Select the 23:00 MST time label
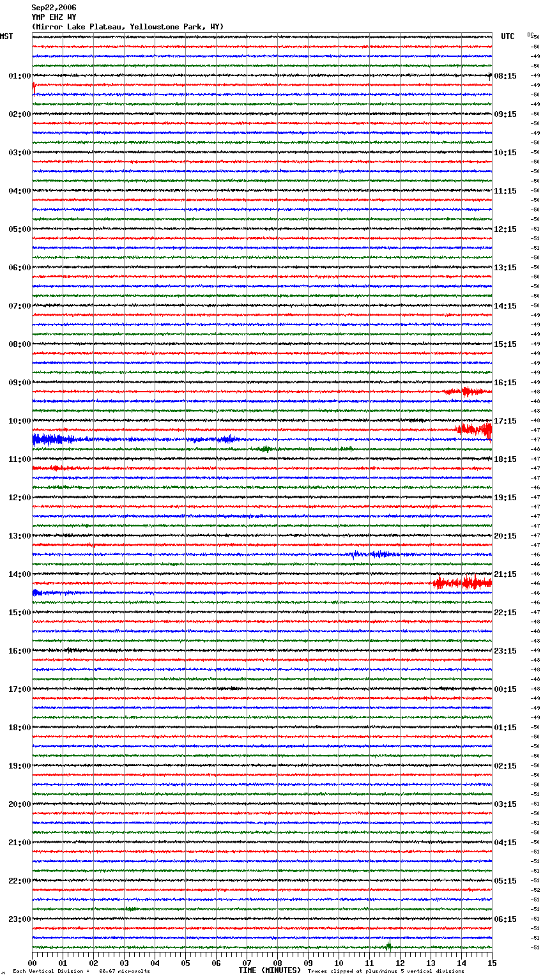 (20, 919)
